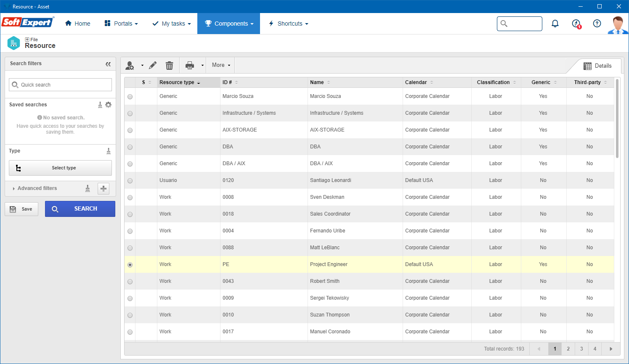Go to page 3 of records
The height and width of the screenshot is (364, 629).
point(581,349)
